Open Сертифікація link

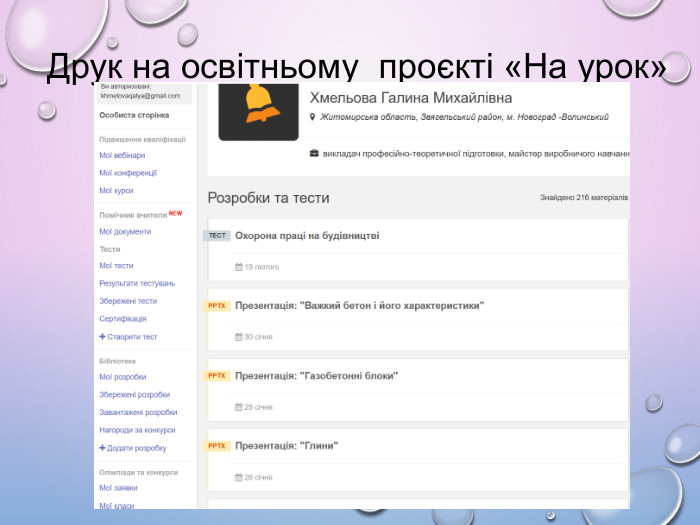(123, 319)
